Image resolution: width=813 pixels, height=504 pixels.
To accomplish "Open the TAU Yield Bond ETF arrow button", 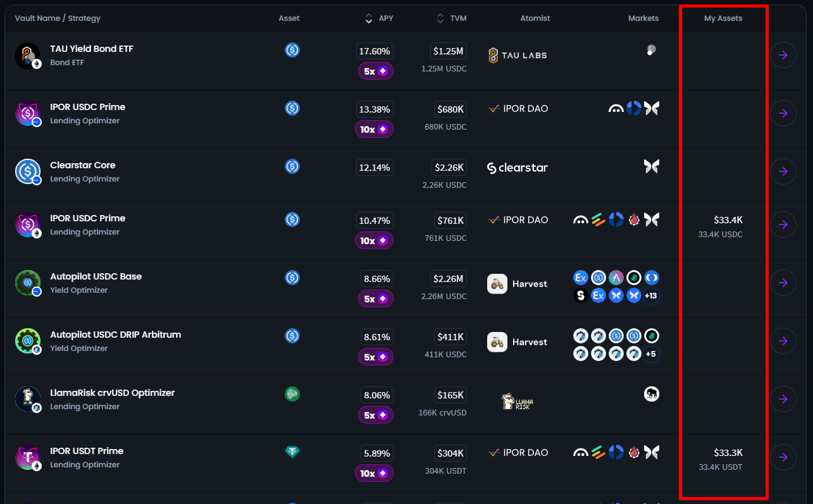I will [783, 56].
